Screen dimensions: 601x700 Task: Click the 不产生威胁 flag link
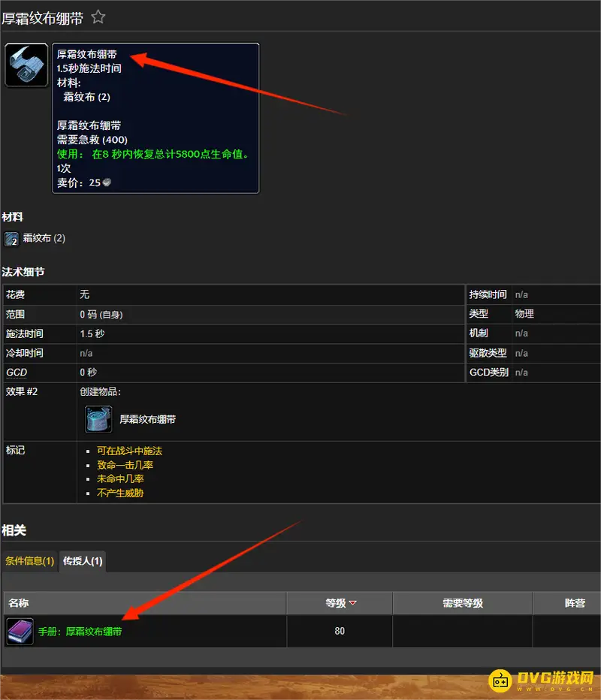click(x=120, y=493)
